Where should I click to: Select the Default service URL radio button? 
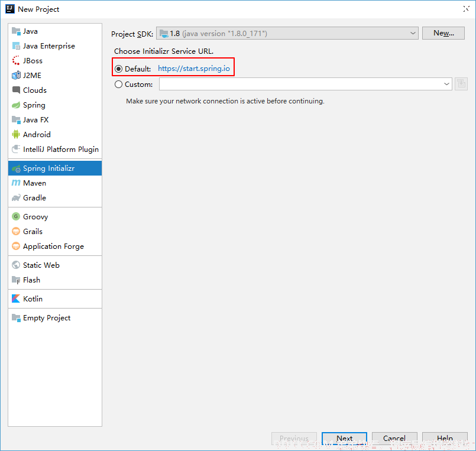pos(119,69)
